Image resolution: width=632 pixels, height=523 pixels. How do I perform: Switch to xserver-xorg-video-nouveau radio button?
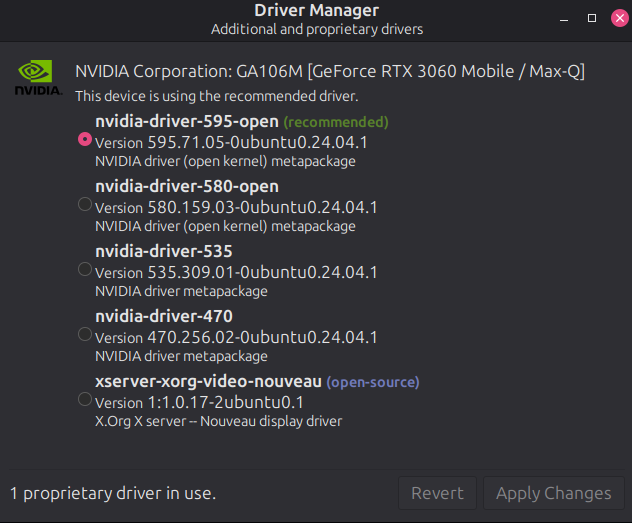pyautogui.click(x=85, y=399)
